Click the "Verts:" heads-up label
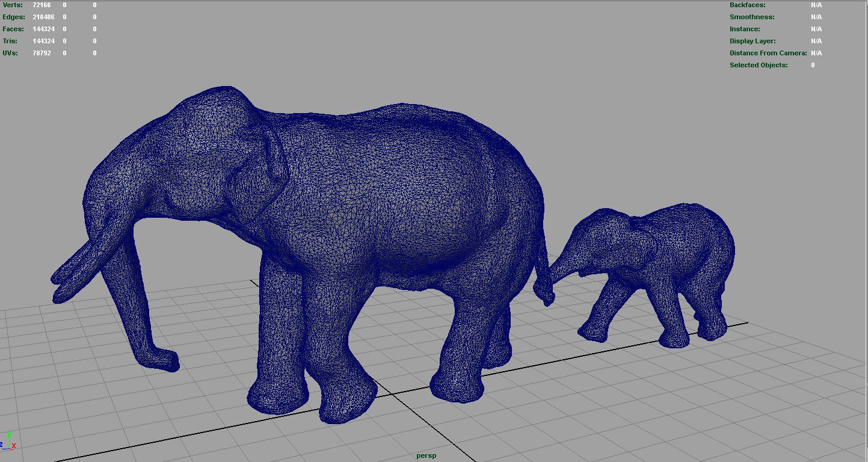The height and width of the screenshot is (462, 868). coord(13,5)
